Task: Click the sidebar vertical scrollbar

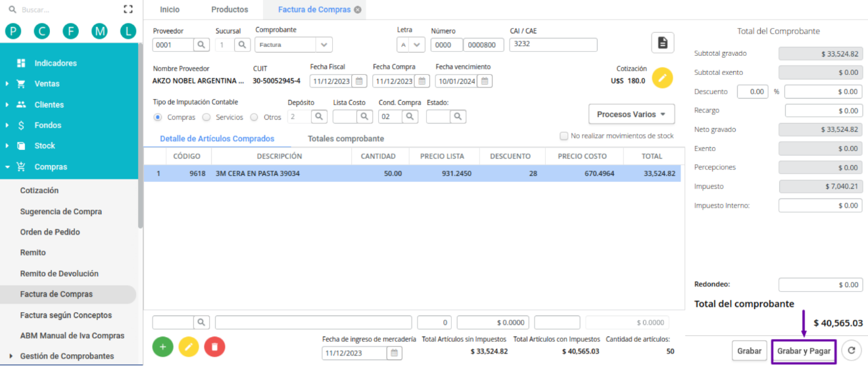Action: 140,136
